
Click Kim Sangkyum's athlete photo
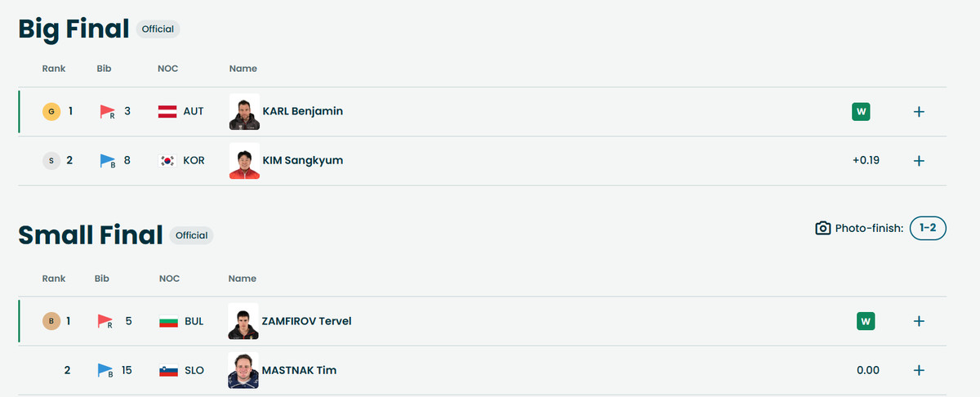(244, 161)
